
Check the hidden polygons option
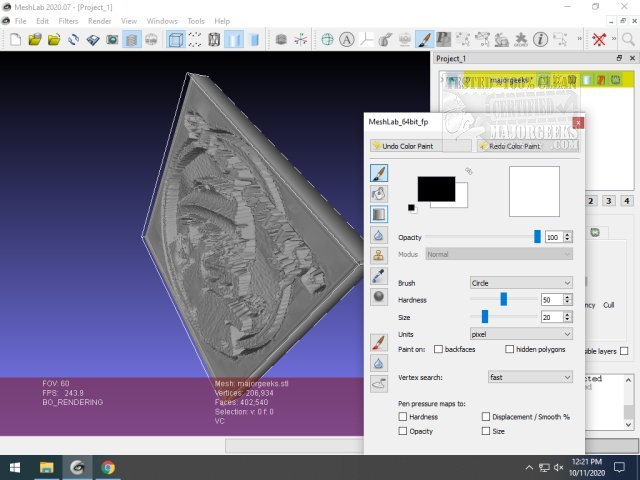[510, 349]
